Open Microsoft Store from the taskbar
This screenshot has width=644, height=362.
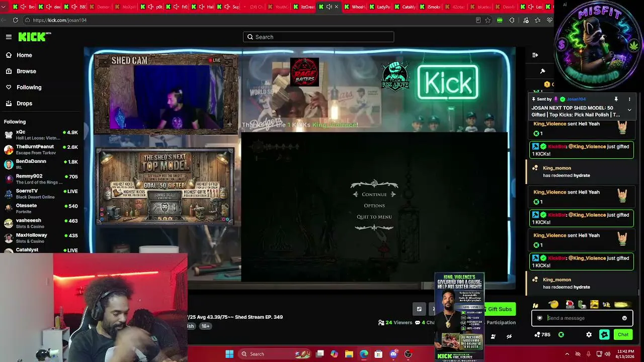tap(378, 354)
